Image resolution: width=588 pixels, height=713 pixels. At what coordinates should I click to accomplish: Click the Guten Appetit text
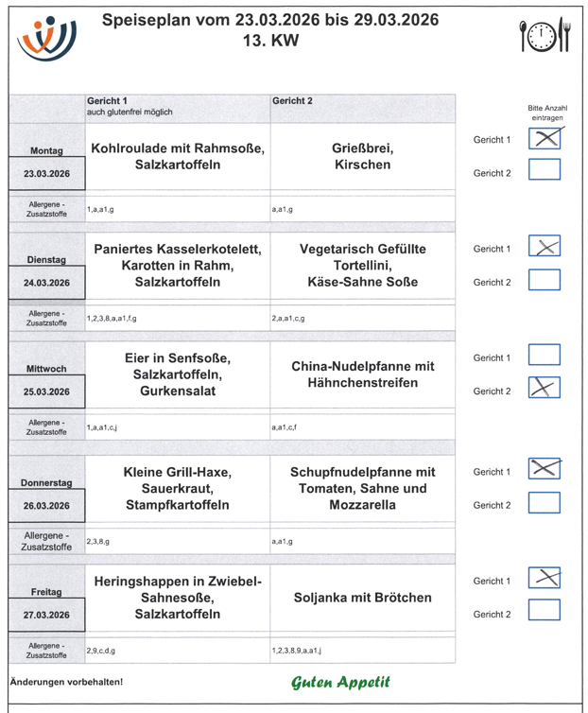click(340, 682)
